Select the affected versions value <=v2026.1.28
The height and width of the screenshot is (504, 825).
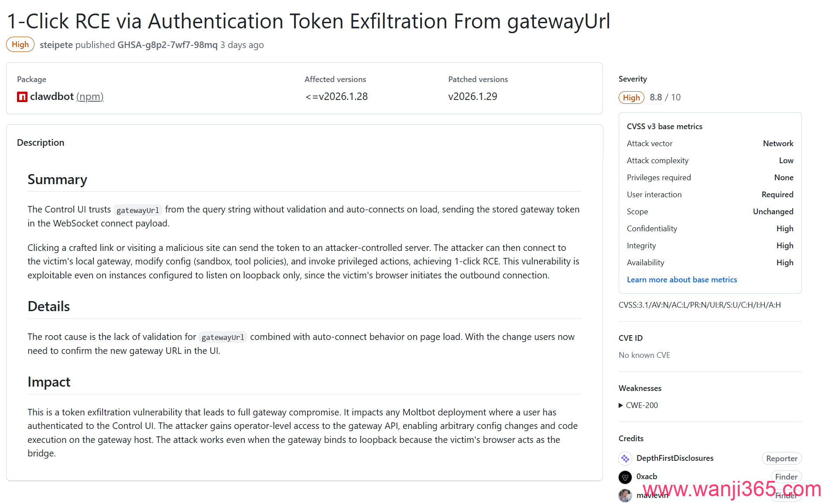coord(336,96)
